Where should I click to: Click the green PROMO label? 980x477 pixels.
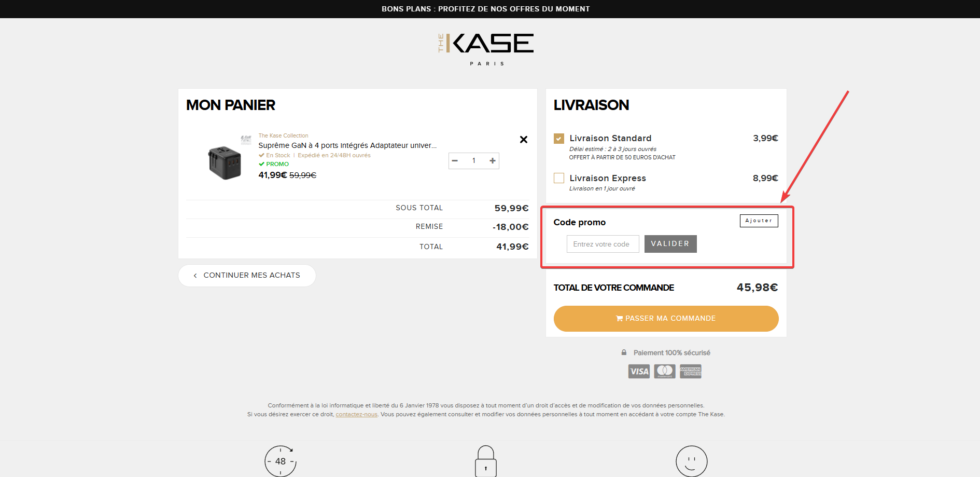tap(274, 164)
